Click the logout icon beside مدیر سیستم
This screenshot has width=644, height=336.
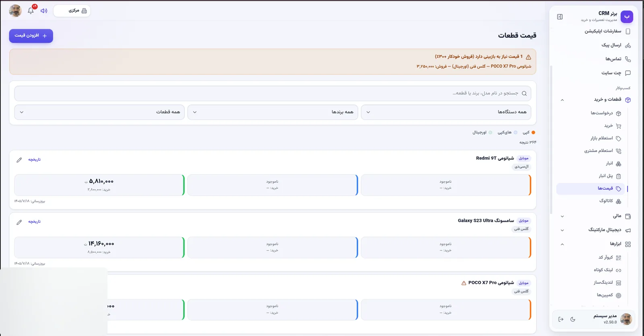pos(561,320)
